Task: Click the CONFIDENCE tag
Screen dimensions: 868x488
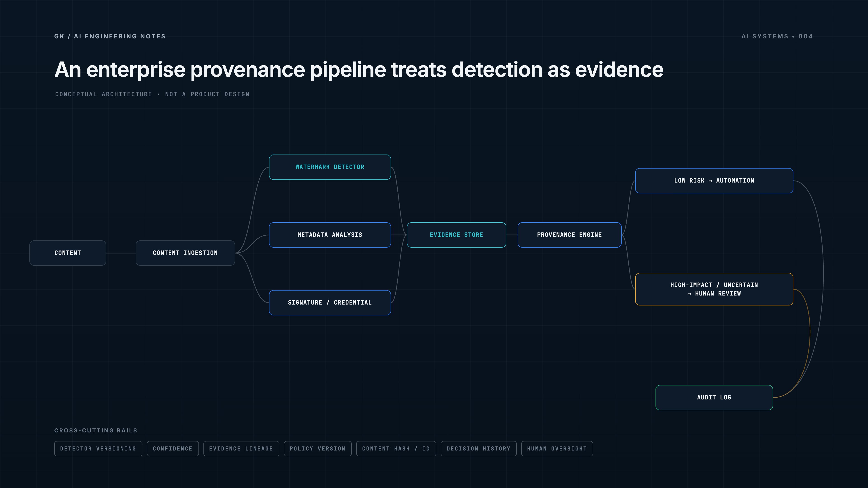Action: [x=172, y=449]
